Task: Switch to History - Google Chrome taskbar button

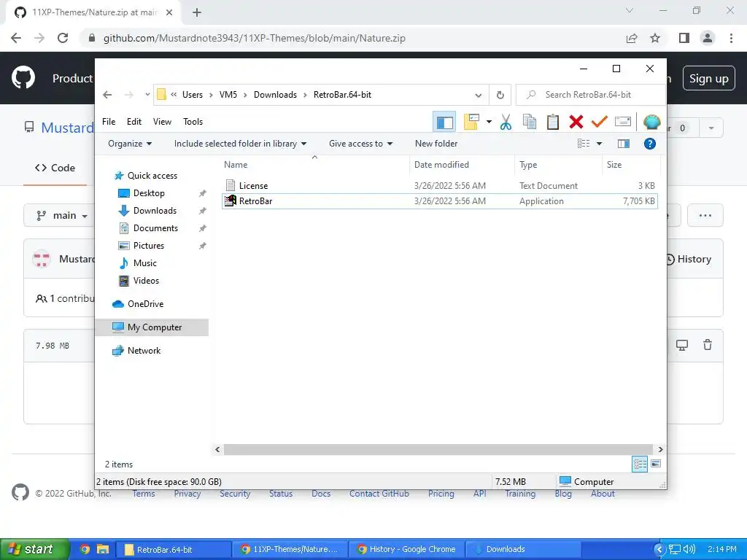Action: pos(406,549)
